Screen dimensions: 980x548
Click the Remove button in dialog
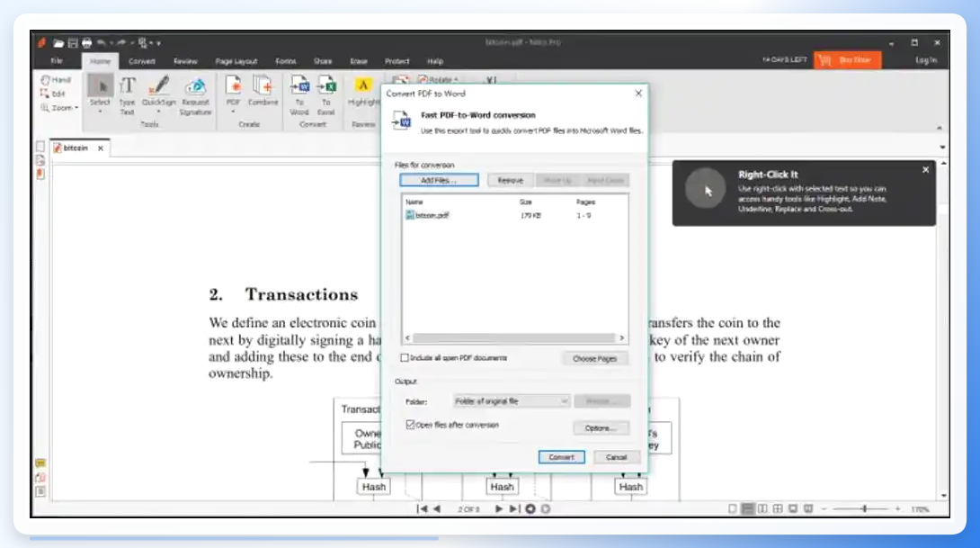click(x=510, y=180)
